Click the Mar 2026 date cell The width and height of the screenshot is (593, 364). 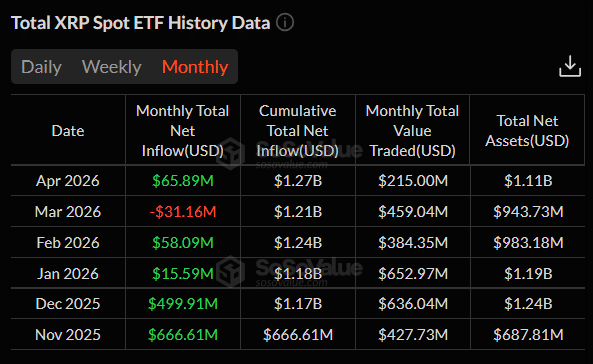(68, 212)
